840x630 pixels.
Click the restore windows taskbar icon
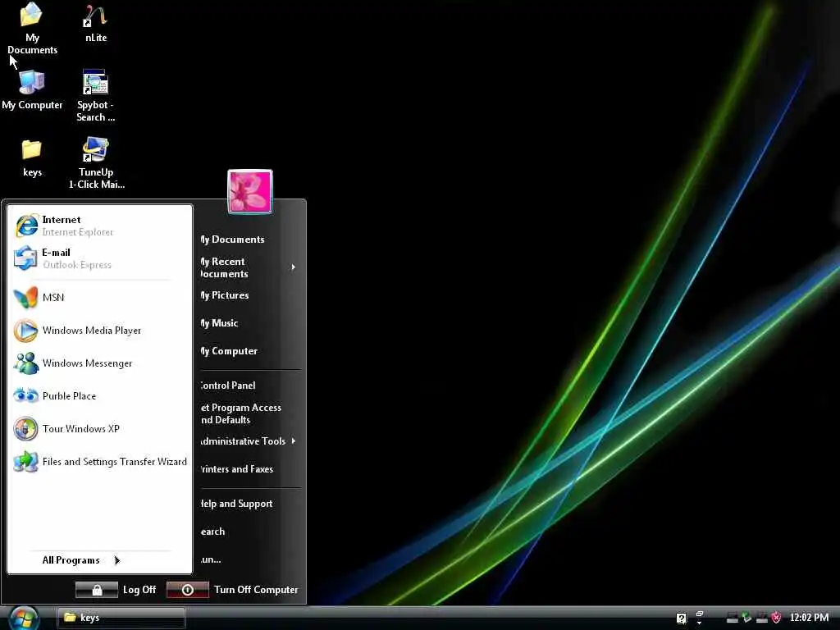point(699,615)
